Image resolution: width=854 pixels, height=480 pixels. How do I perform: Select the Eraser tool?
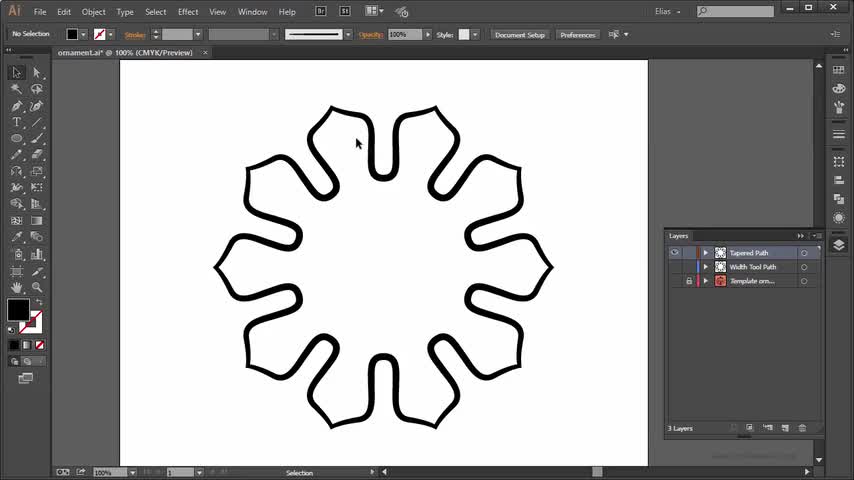[36, 155]
